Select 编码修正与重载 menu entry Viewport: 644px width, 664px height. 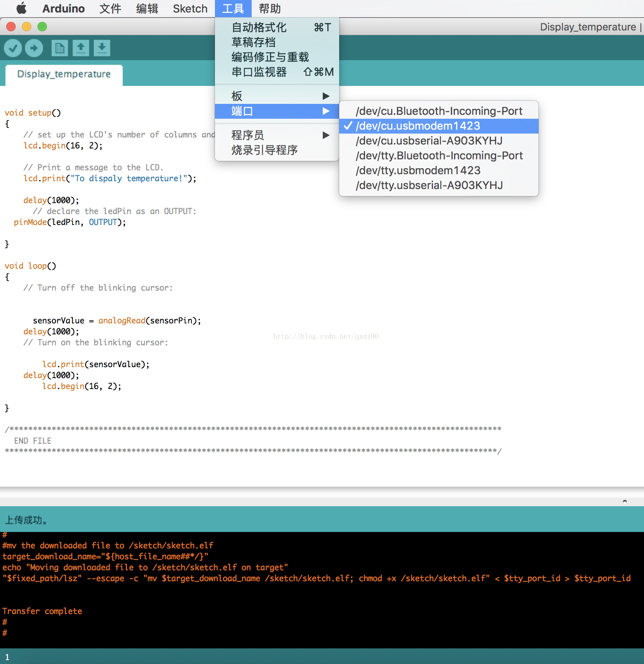coord(277,57)
